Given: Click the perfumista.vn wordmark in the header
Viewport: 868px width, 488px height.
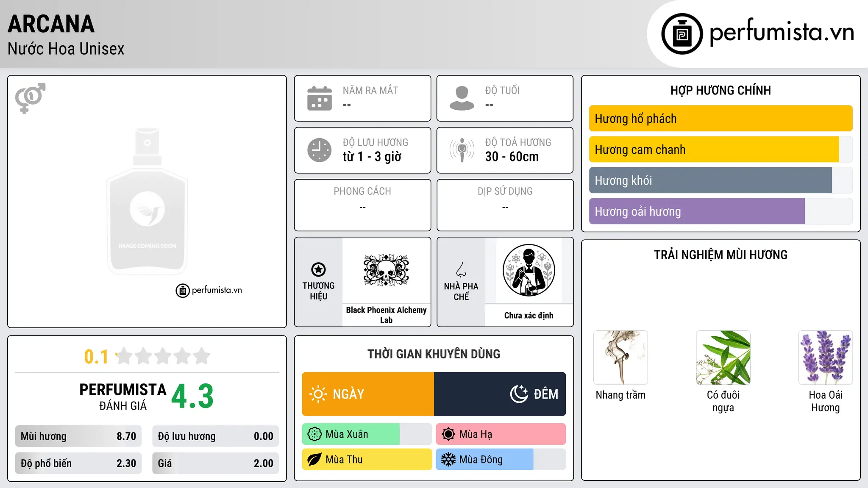Looking at the screenshot, I should point(782,32).
